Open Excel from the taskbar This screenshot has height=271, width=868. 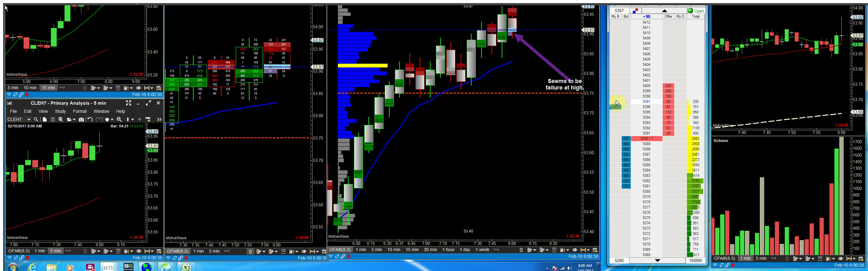coord(186,267)
